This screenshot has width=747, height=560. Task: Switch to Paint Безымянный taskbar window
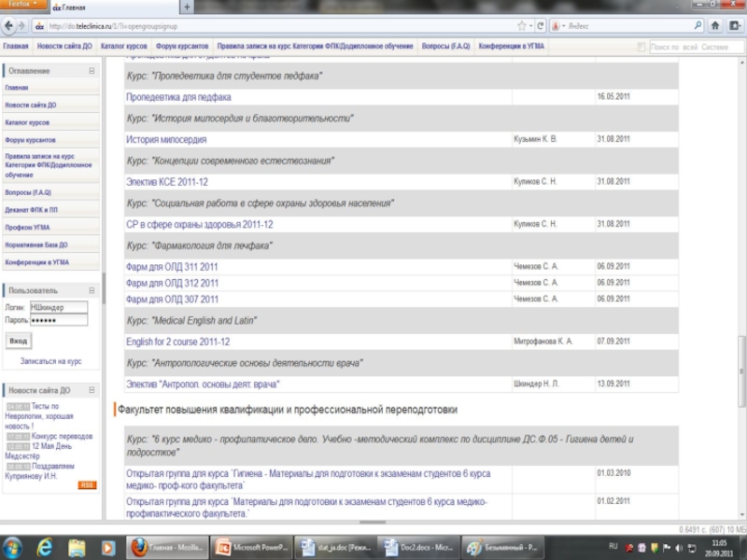pyautogui.click(x=502, y=548)
